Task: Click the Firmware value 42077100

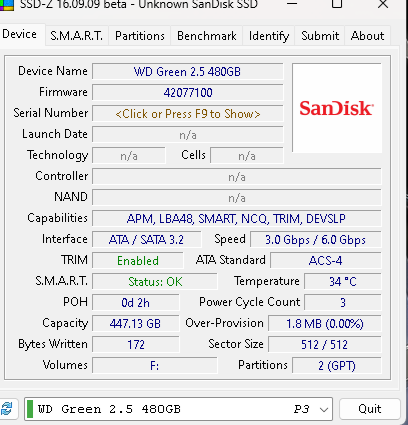Action: pyautogui.click(x=188, y=93)
